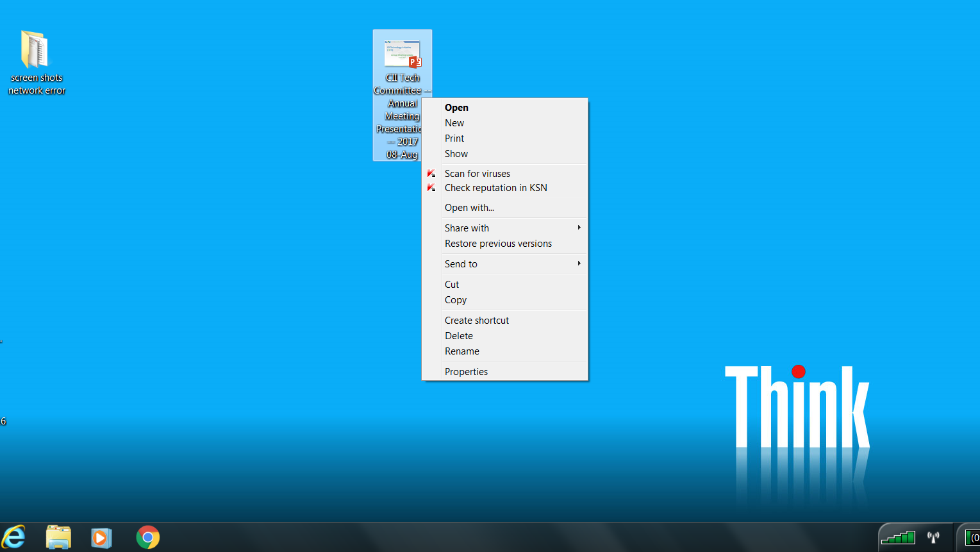Check the network signal strength tray icon
980x552 pixels.
pyautogui.click(x=898, y=537)
